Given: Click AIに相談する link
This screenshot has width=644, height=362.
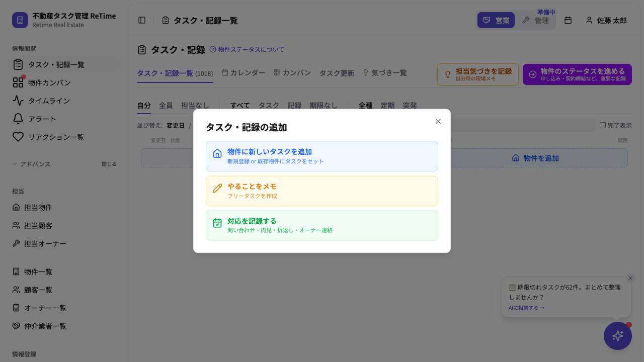Looking at the screenshot, I should pyautogui.click(x=526, y=308).
